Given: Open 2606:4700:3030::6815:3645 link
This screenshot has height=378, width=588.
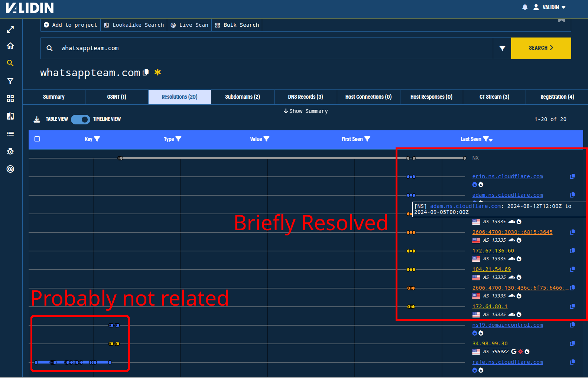Looking at the screenshot, I should click(x=512, y=232).
